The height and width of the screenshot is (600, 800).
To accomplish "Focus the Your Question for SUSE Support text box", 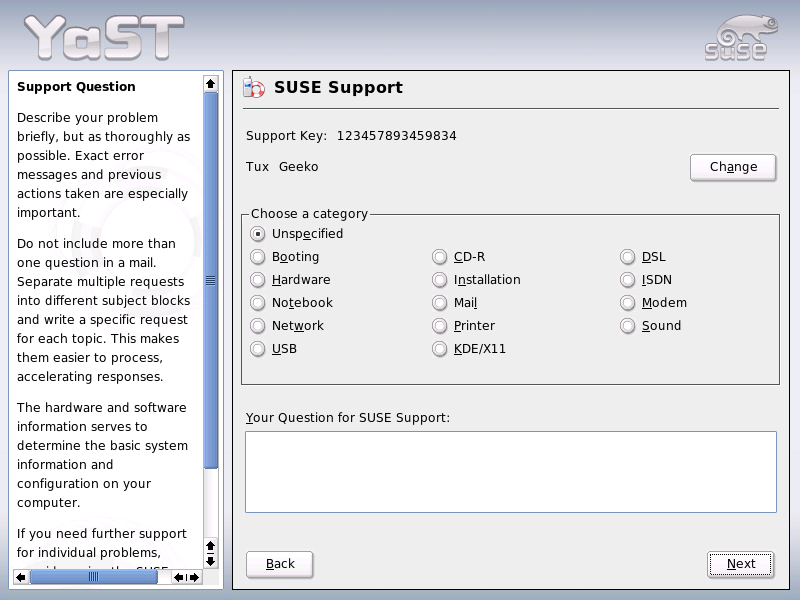I will (x=511, y=472).
